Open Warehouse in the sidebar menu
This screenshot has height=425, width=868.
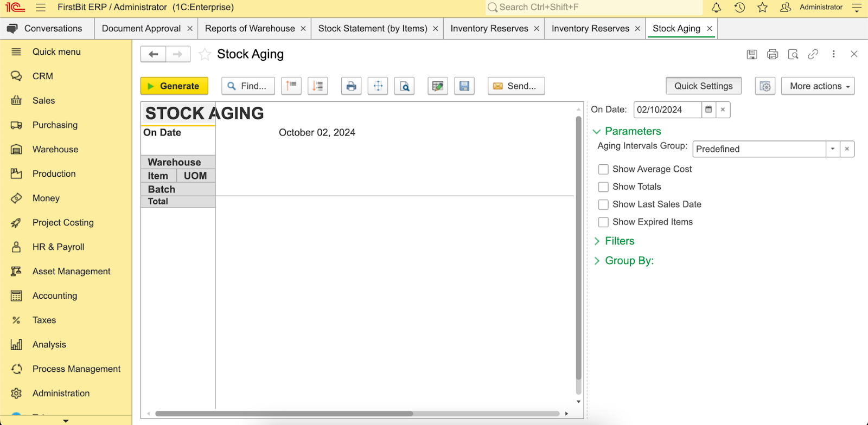(55, 150)
